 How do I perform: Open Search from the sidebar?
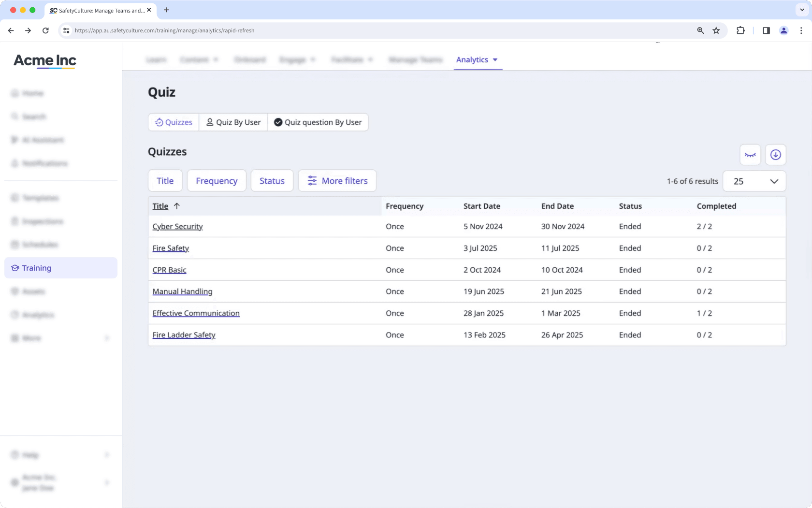tap(34, 116)
